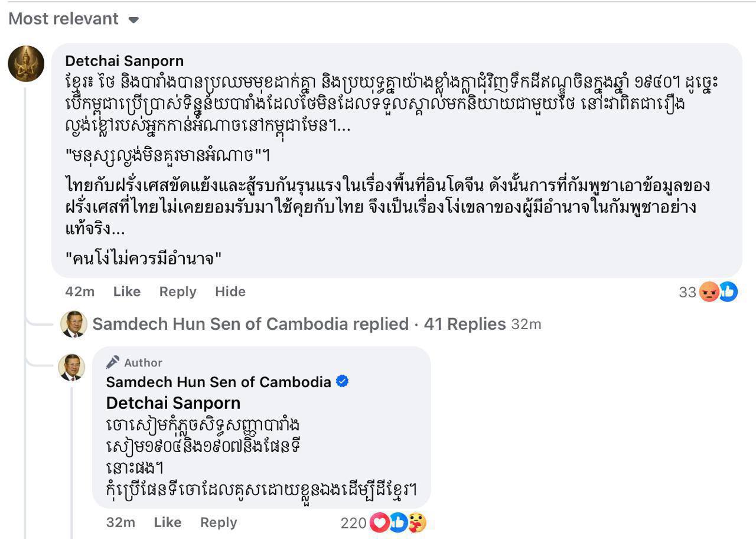The image size is (756, 539).
Task: Click the Author pencil badge icon
Action: pyautogui.click(x=113, y=362)
